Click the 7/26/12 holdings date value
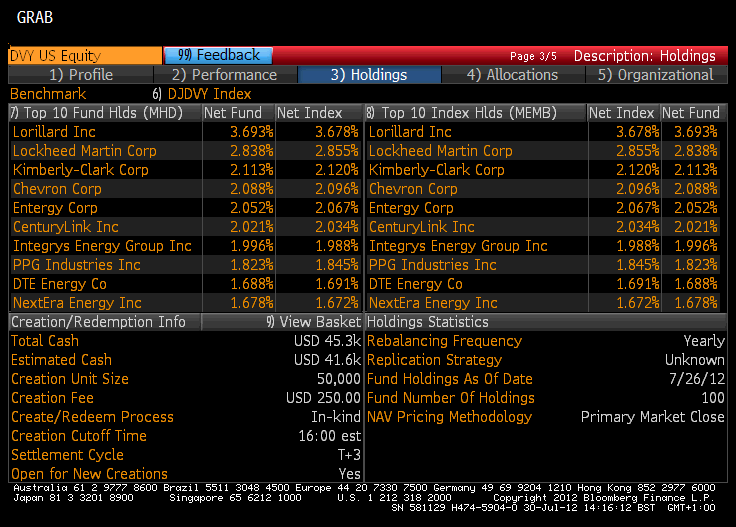Viewport: 736px width, 527px height. 697,379
